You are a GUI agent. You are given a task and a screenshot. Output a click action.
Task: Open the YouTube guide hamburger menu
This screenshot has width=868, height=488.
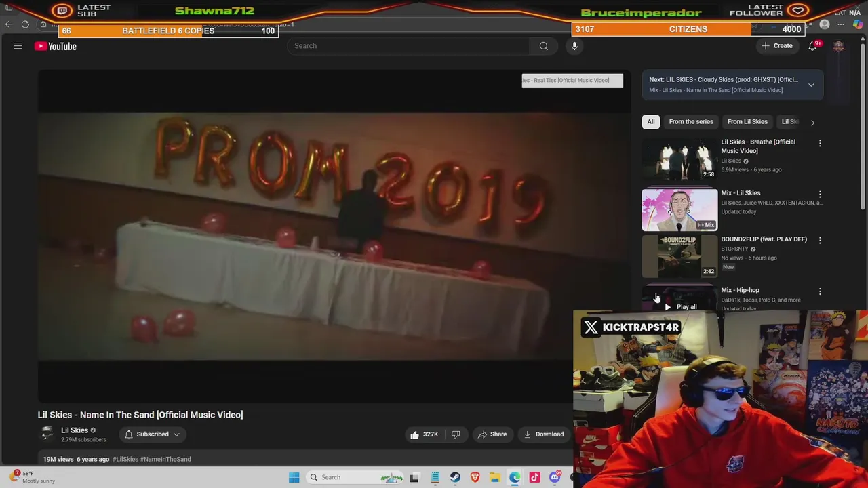[18, 46]
